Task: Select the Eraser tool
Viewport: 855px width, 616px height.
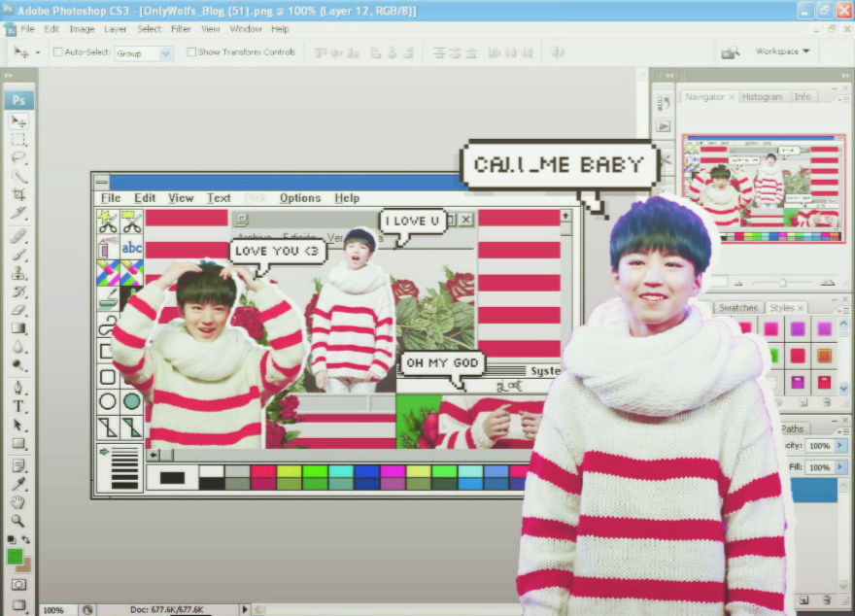Action: (x=18, y=310)
